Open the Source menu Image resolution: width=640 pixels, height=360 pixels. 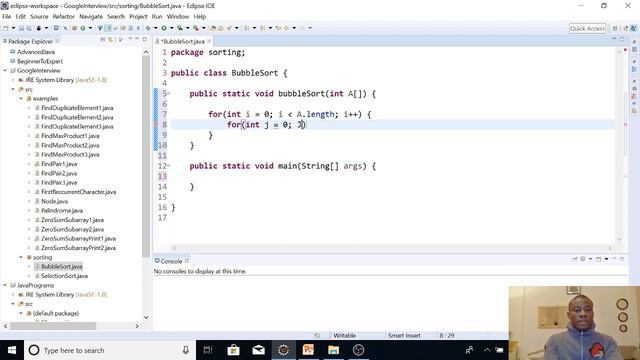click(x=39, y=16)
